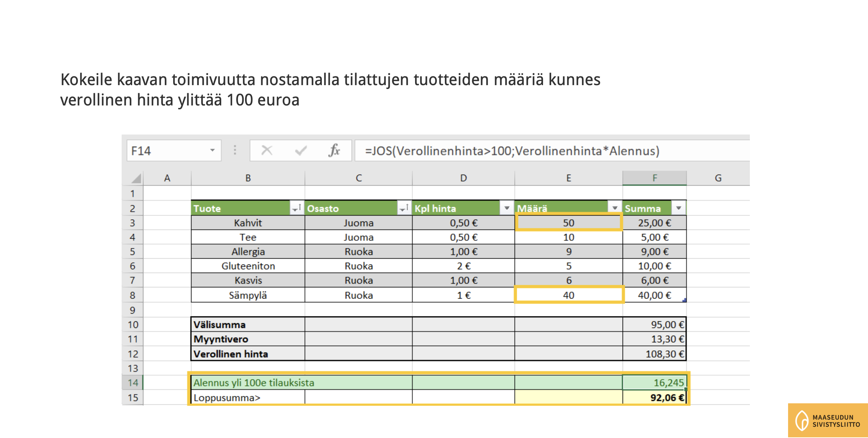The height and width of the screenshot is (438, 868).
Task: Select the discount value 16,245
Action: click(x=655, y=383)
